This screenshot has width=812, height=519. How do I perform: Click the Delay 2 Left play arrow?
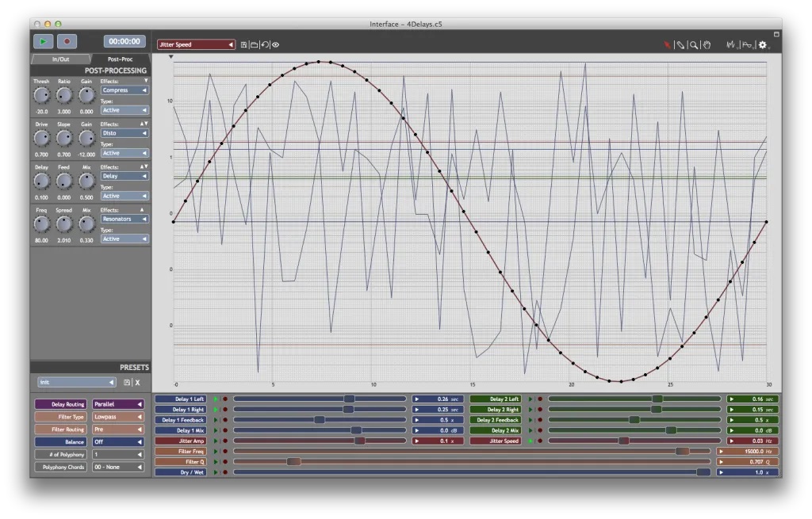pos(530,399)
